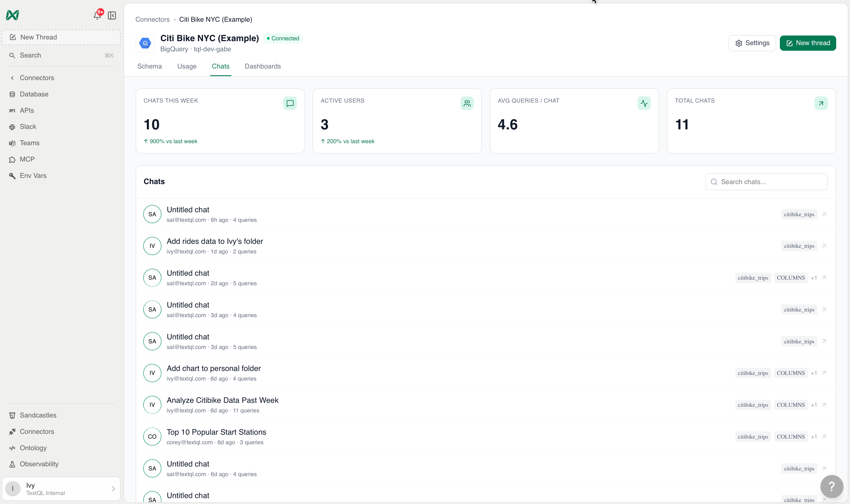Open the notifications bell

coord(98,15)
